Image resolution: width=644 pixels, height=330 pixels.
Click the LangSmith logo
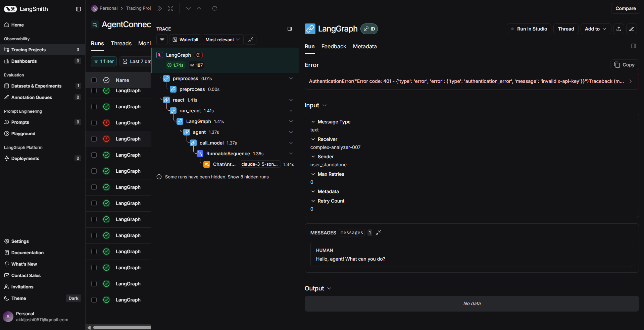point(26,9)
